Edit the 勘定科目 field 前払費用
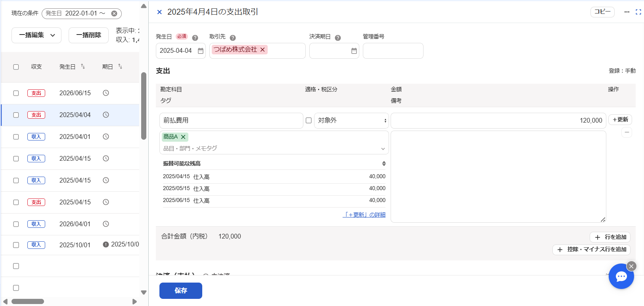 tap(231, 121)
